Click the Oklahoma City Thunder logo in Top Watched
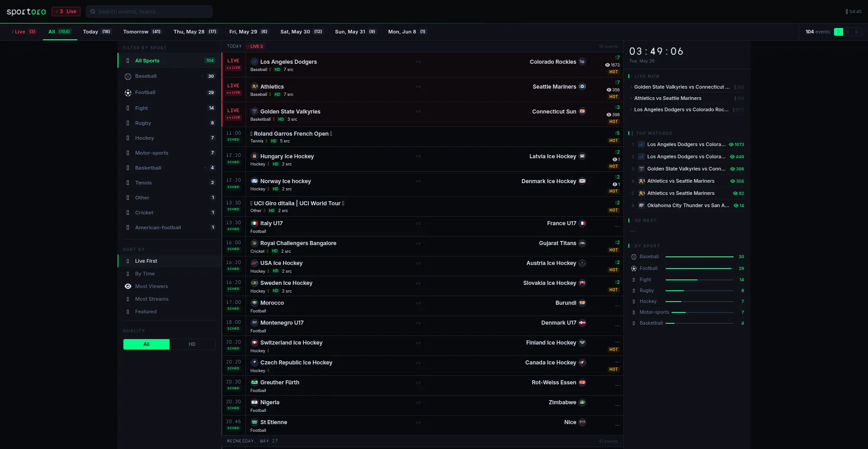The height and width of the screenshot is (449, 868). (642, 205)
